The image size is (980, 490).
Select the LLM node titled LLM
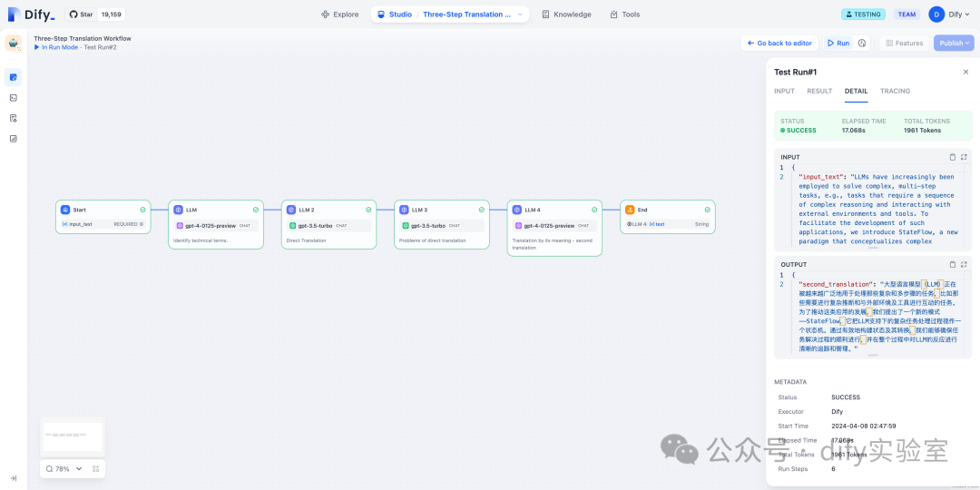tap(216, 224)
